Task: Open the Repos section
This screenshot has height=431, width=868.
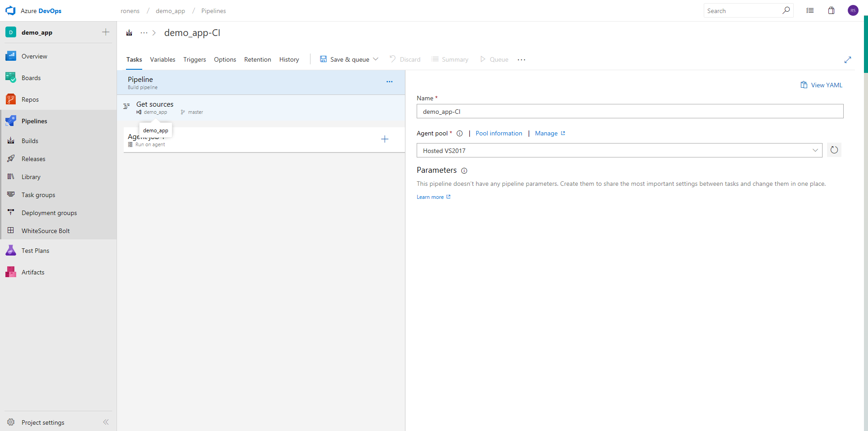Action: coord(31,99)
